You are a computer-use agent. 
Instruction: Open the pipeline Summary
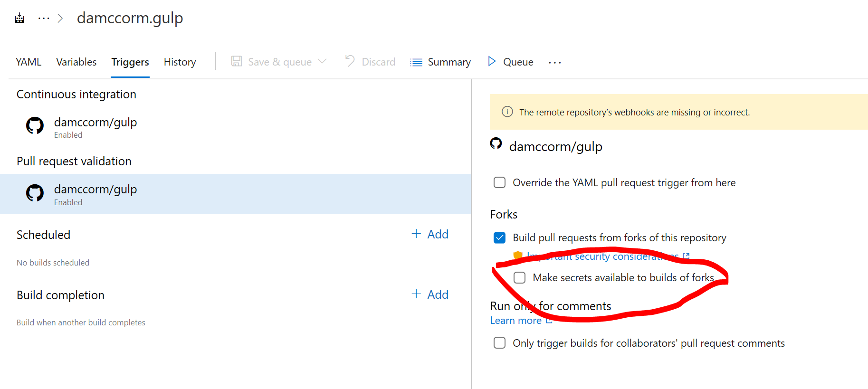tap(440, 62)
